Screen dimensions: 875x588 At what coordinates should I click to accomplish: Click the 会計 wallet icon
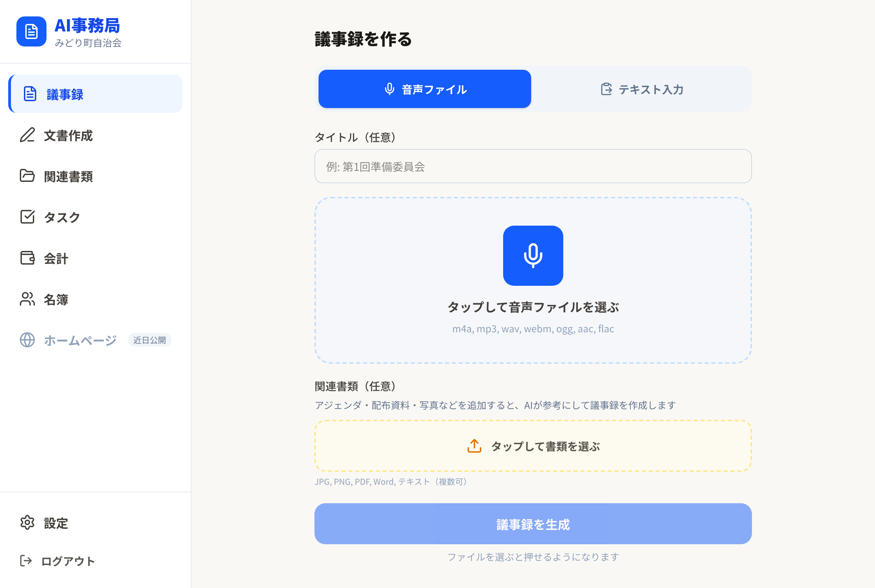27,258
